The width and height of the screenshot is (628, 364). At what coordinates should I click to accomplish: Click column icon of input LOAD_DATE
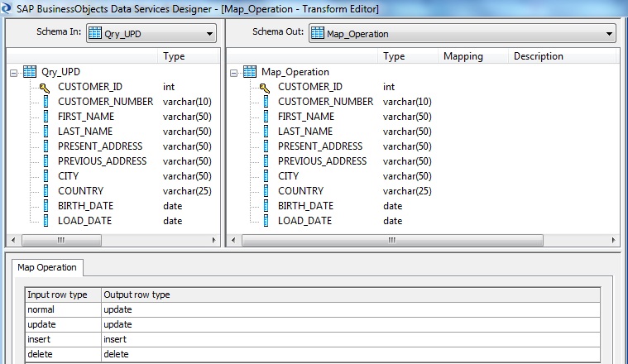click(x=46, y=221)
